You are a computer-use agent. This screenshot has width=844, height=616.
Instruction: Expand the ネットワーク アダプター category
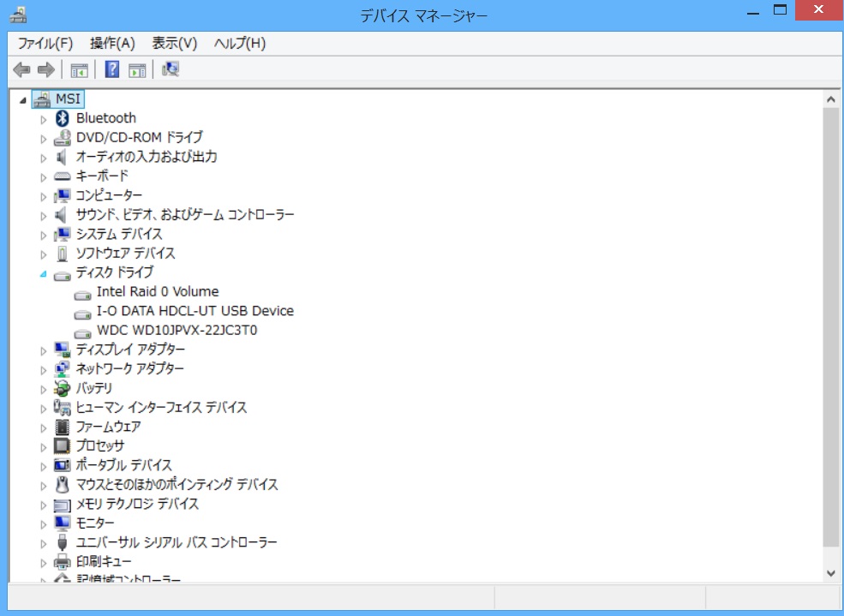[44, 369]
